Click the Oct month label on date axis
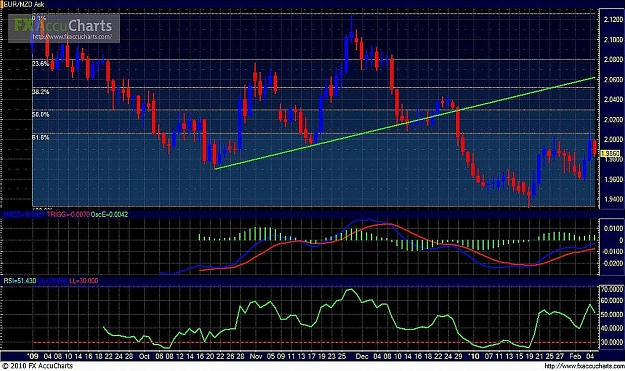 pos(144,356)
